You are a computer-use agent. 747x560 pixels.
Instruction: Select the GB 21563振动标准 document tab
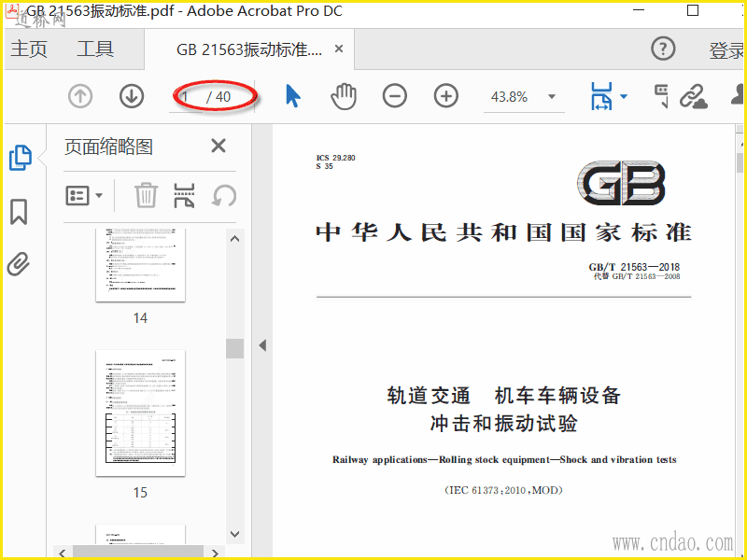(x=248, y=49)
